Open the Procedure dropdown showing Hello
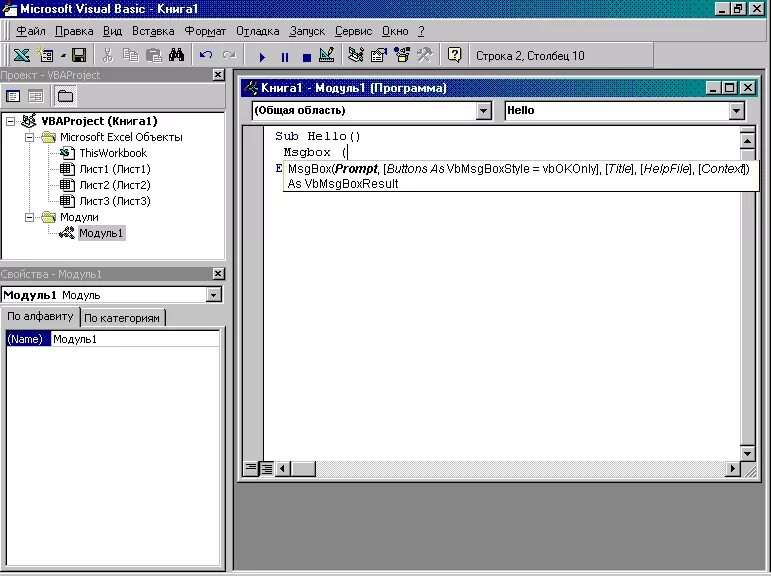This screenshot has width=771, height=576. tap(736, 111)
